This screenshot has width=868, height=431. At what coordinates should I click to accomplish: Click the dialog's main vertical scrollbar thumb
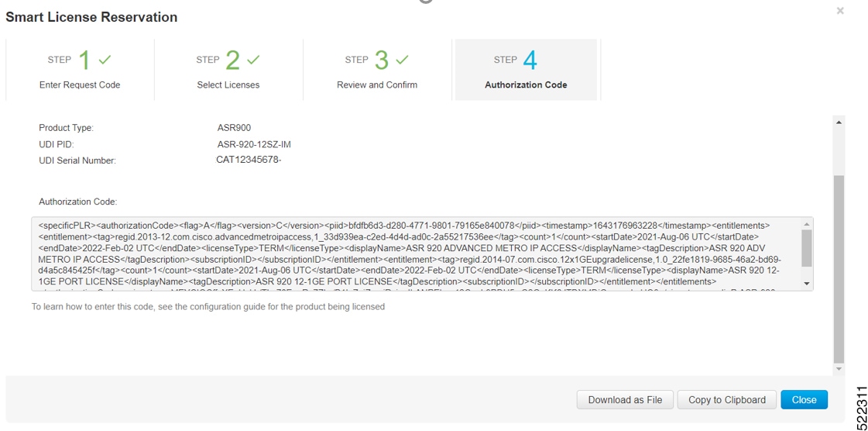[839, 269]
